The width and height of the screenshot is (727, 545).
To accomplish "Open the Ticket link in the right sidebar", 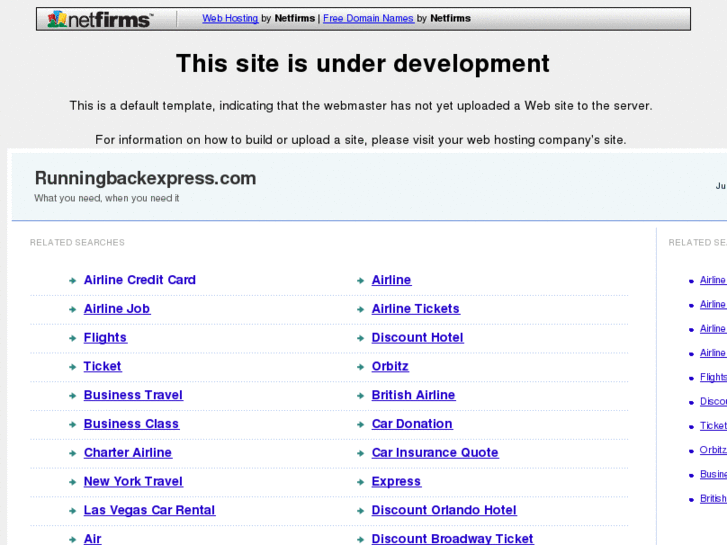I will (x=713, y=425).
